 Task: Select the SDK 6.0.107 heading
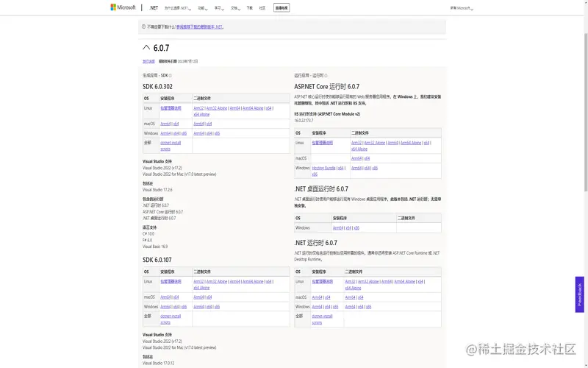pos(157,260)
